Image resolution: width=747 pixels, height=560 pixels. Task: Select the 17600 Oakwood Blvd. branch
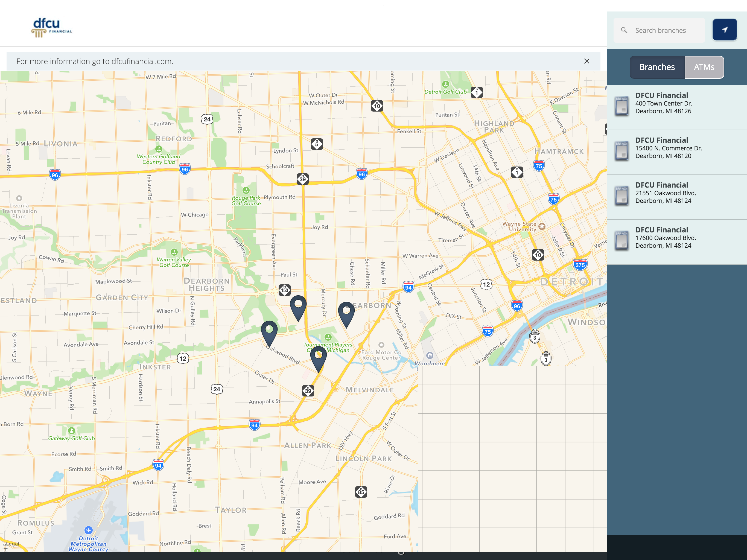coord(677,242)
